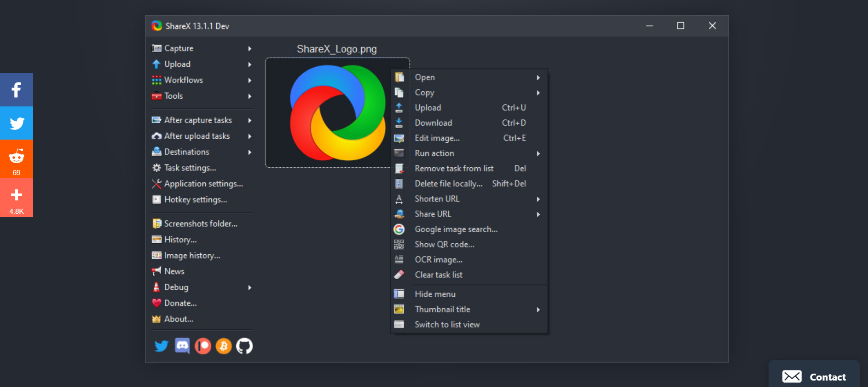Select Edit image... menu entry

click(469, 138)
